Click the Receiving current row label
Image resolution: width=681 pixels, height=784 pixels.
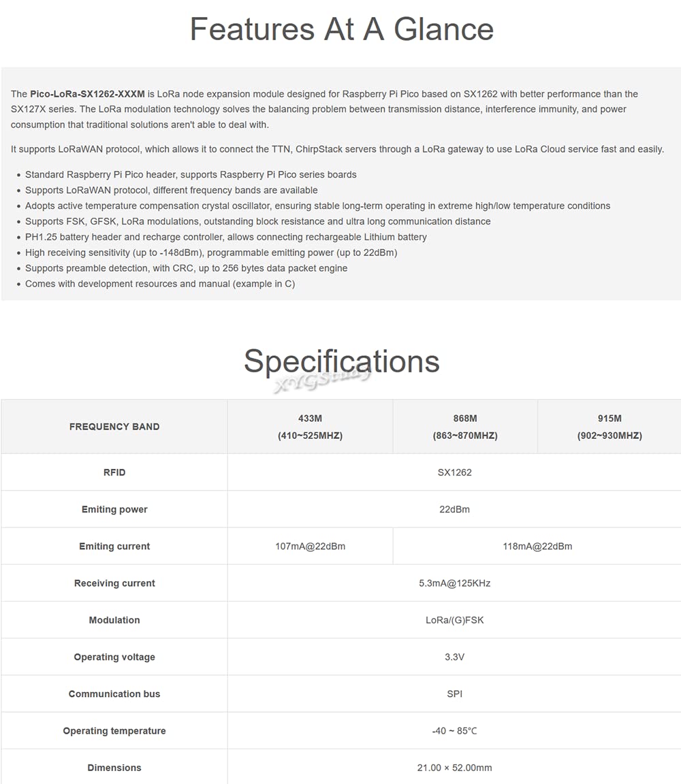point(114,583)
